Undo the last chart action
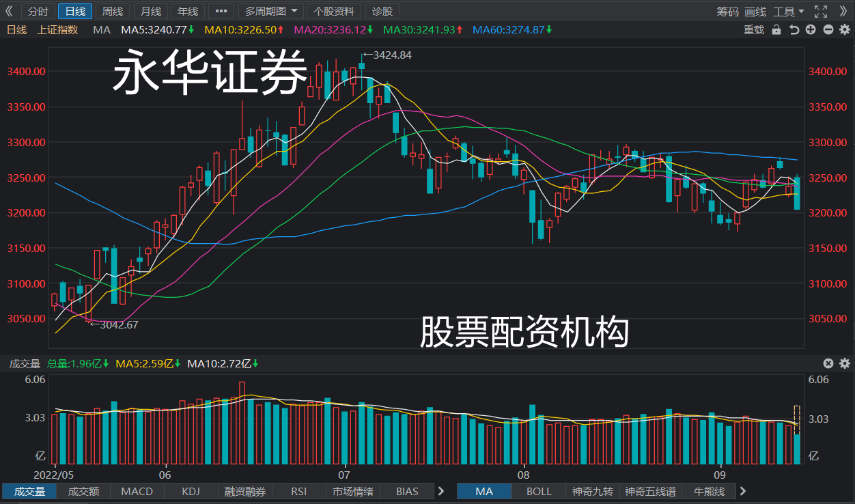Viewport: 855px width, 504px height. pos(794,30)
